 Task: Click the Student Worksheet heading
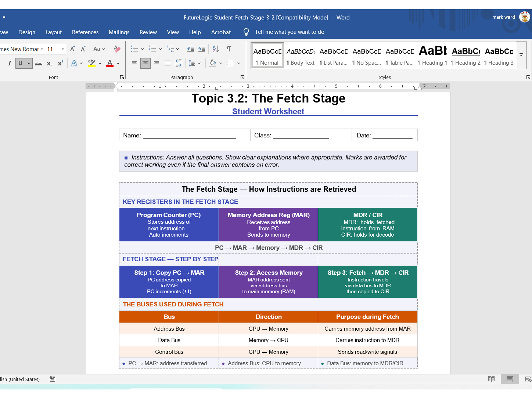(x=268, y=111)
